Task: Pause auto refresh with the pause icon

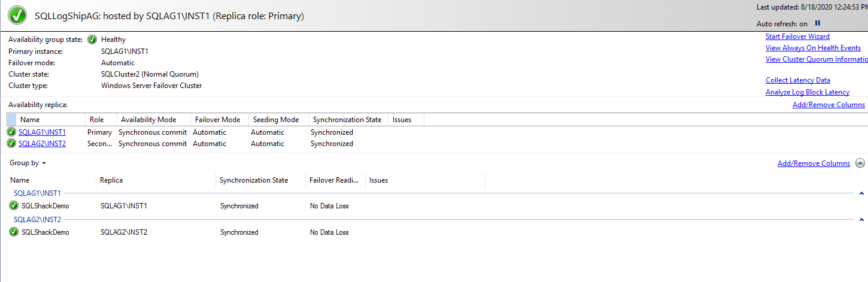Action: (x=818, y=24)
